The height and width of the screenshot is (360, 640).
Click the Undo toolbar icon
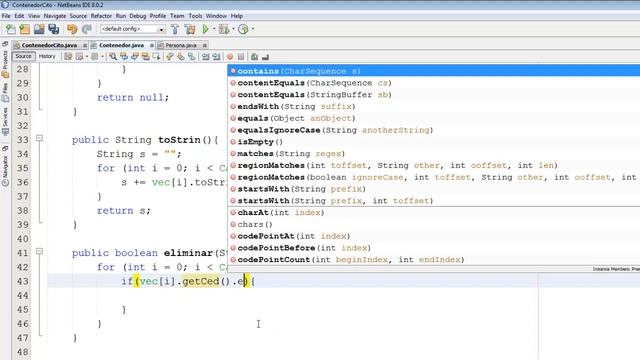[x=72, y=29]
